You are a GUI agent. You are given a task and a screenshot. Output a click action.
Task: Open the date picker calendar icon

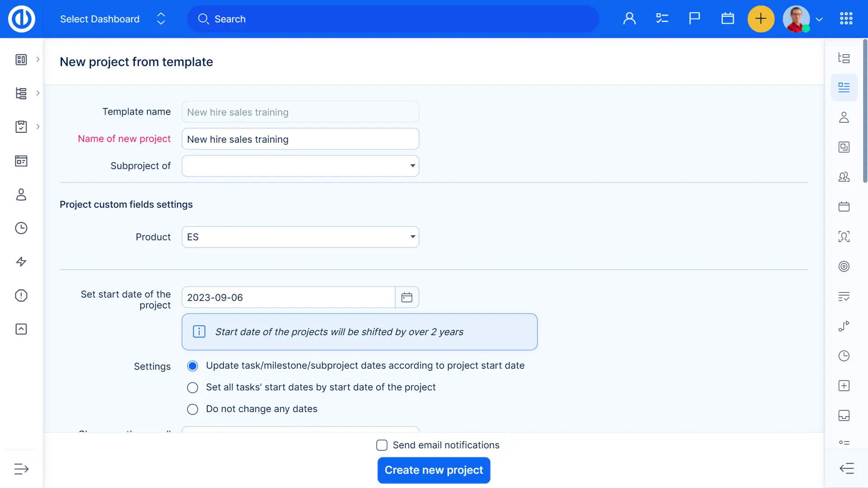pyautogui.click(x=407, y=297)
